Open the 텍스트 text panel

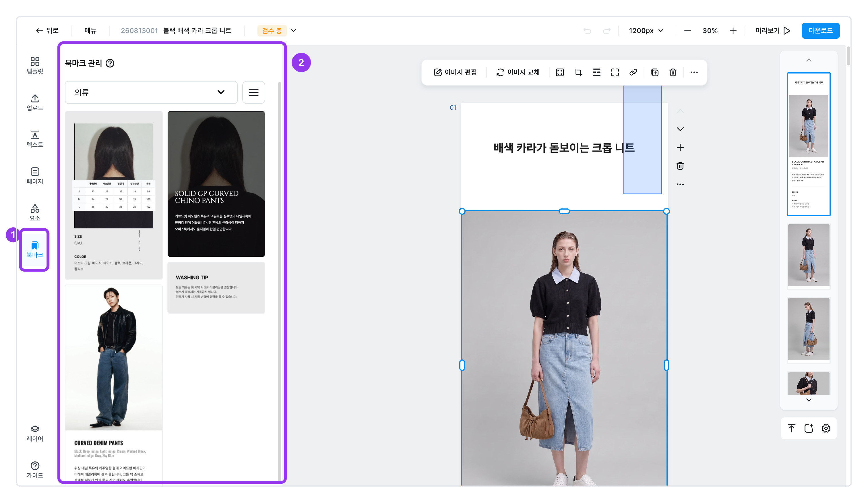(35, 139)
